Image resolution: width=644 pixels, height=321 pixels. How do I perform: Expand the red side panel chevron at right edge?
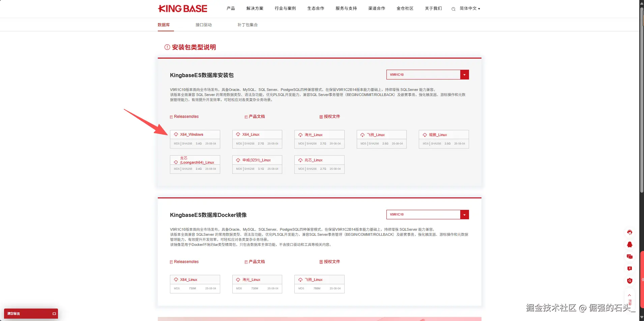(x=642, y=280)
